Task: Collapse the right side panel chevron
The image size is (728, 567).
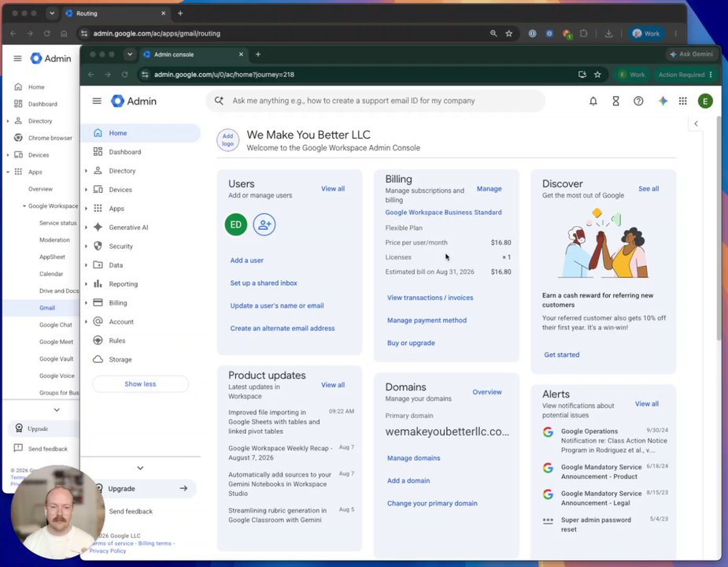Action: [x=696, y=124]
